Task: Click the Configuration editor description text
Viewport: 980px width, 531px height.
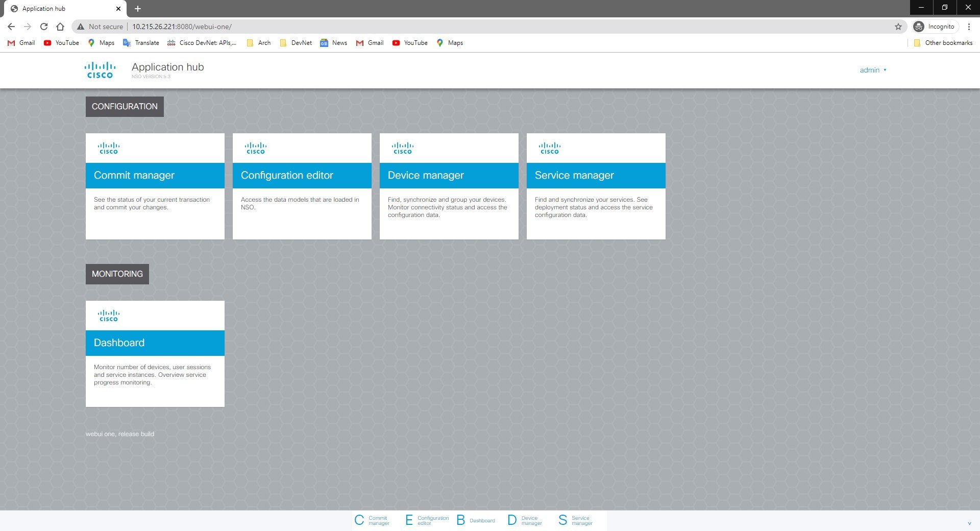Action: [300, 203]
